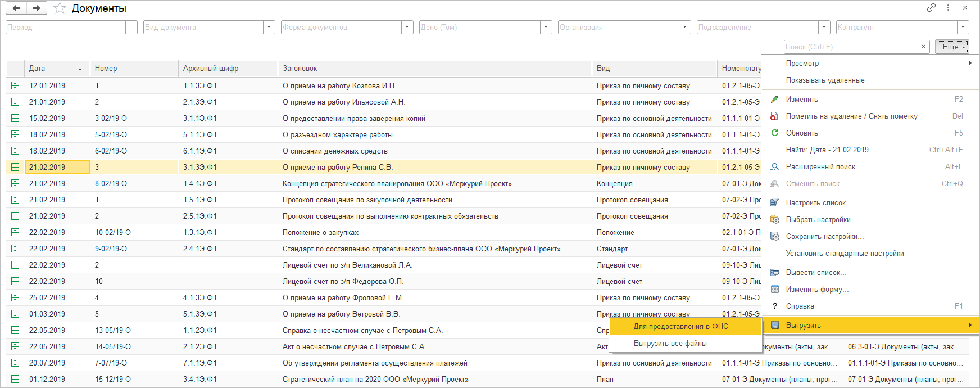Click the forward navigation arrow
The height and width of the screenshot is (388, 980).
coord(36,8)
